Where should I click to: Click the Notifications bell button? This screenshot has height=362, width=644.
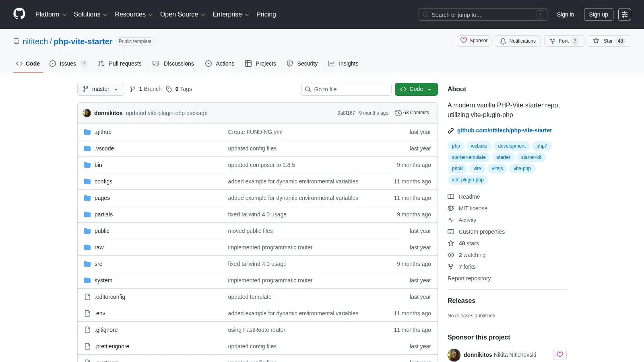coord(518,41)
